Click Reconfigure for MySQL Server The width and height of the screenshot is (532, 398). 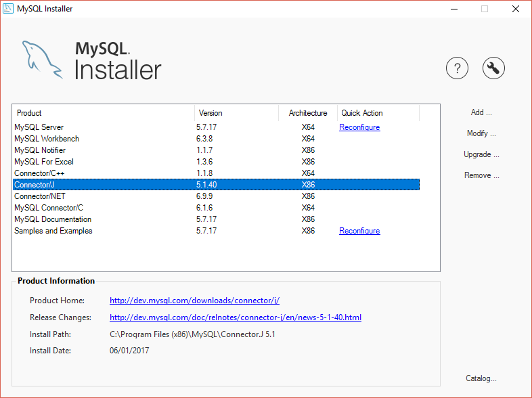click(x=359, y=127)
